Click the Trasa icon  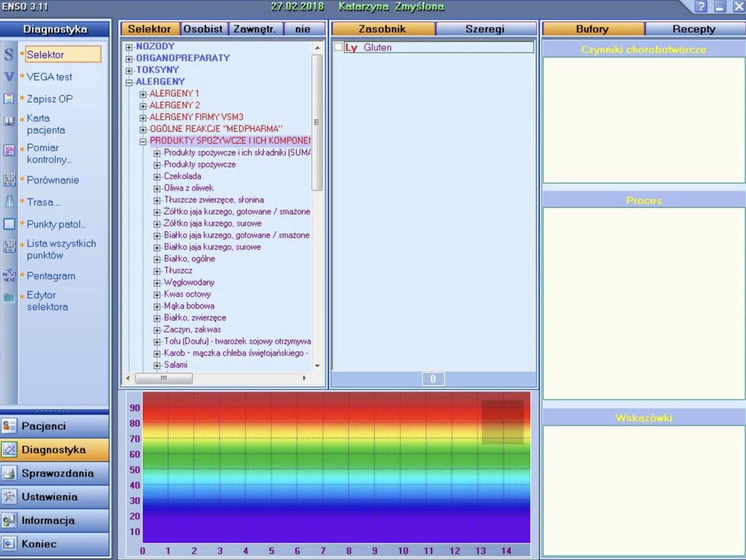(x=9, y=201)
